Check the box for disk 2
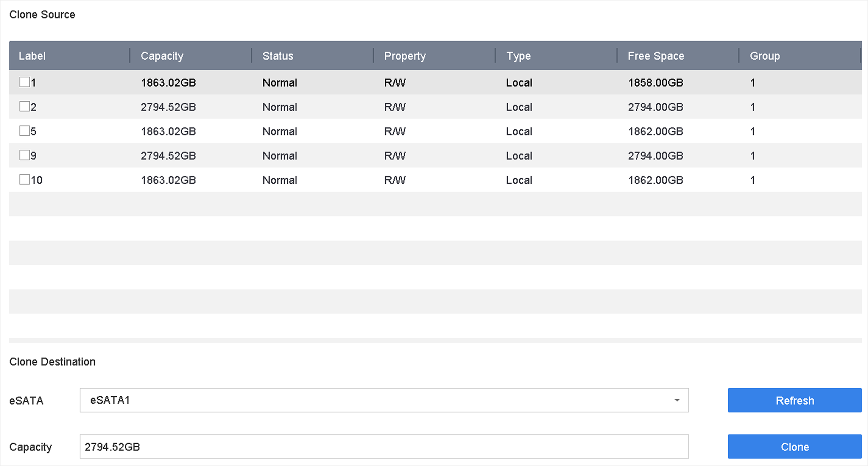 click(24, 106)
